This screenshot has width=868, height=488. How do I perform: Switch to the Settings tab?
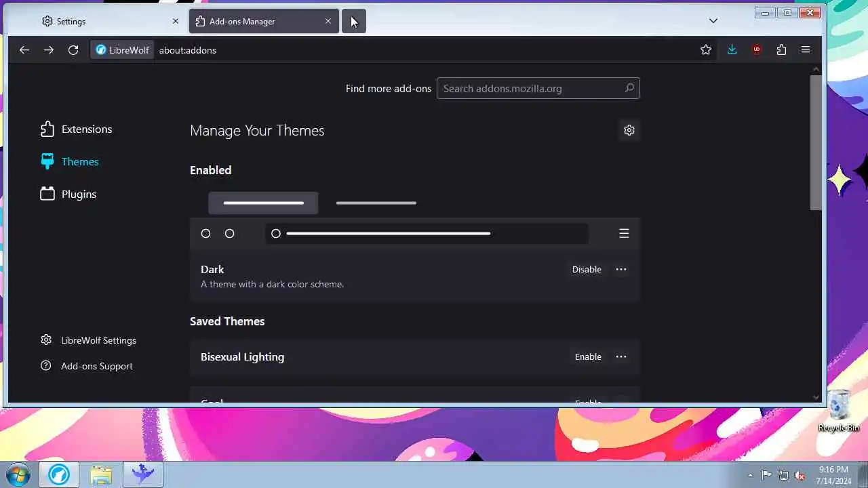click(x=107, y=21)
